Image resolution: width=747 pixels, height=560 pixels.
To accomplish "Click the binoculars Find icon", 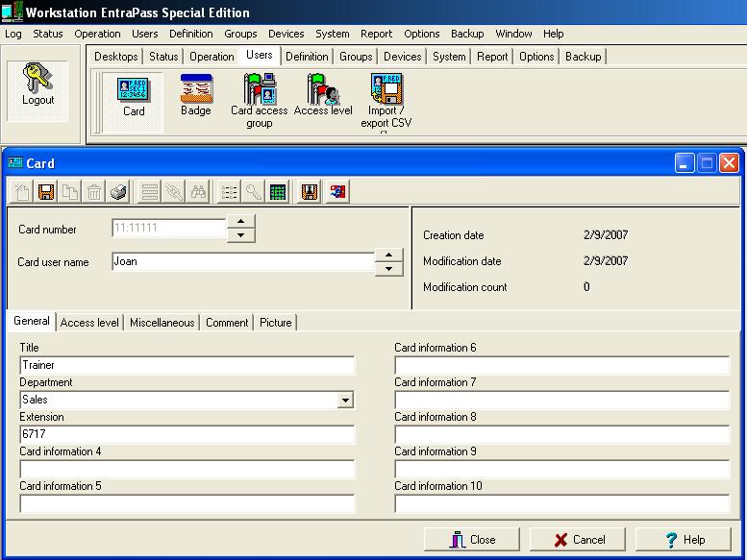I will (198, 192).
